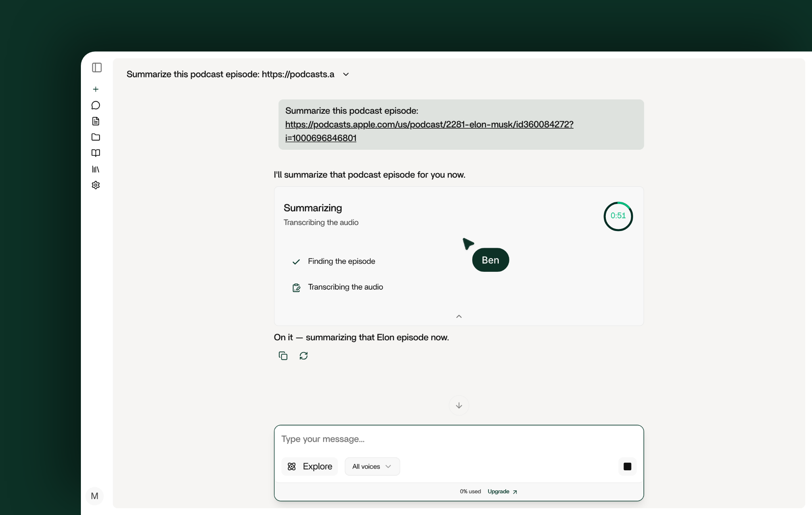
Task: Start a new chat with plus icon
Action: [96, 89]
